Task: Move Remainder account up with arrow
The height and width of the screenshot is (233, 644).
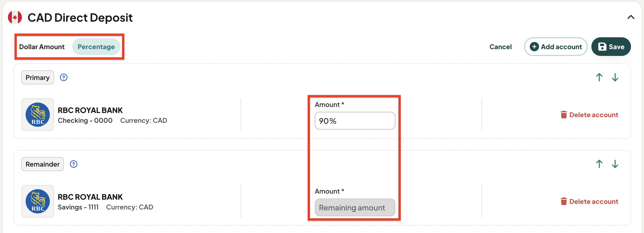Action: [x=599, y=164]
